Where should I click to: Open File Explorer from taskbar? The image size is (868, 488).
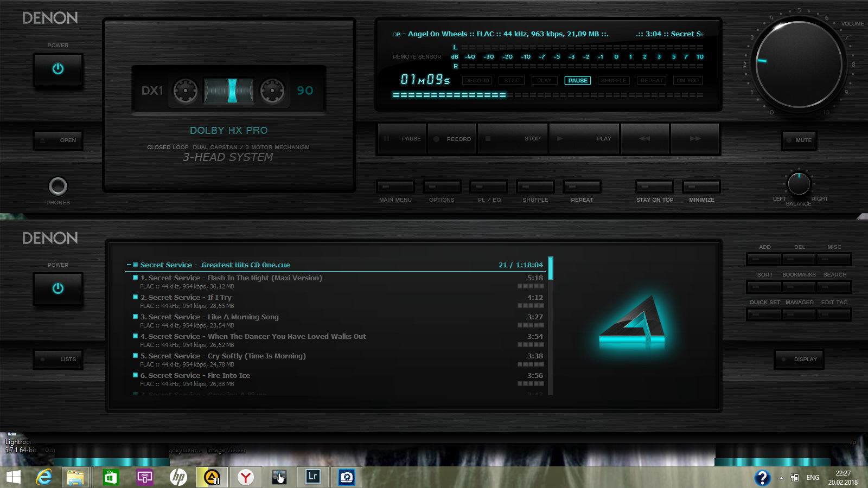(x=75, y=477)
